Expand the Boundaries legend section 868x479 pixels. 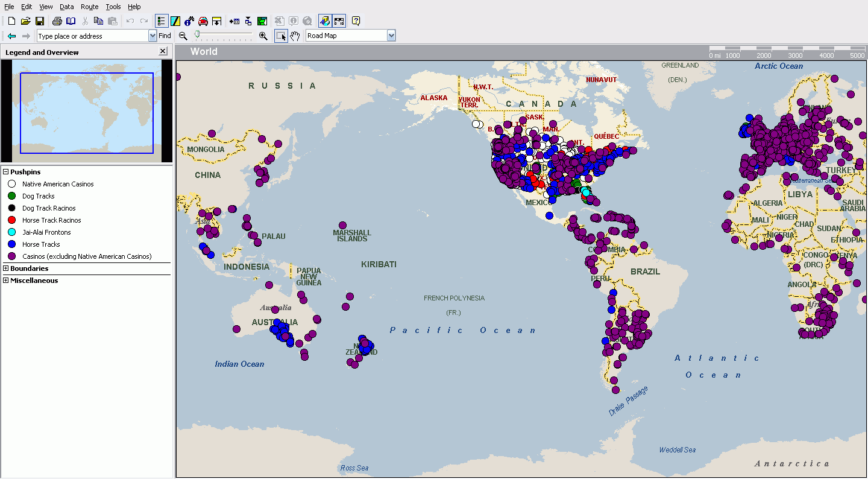coord(5,268)
